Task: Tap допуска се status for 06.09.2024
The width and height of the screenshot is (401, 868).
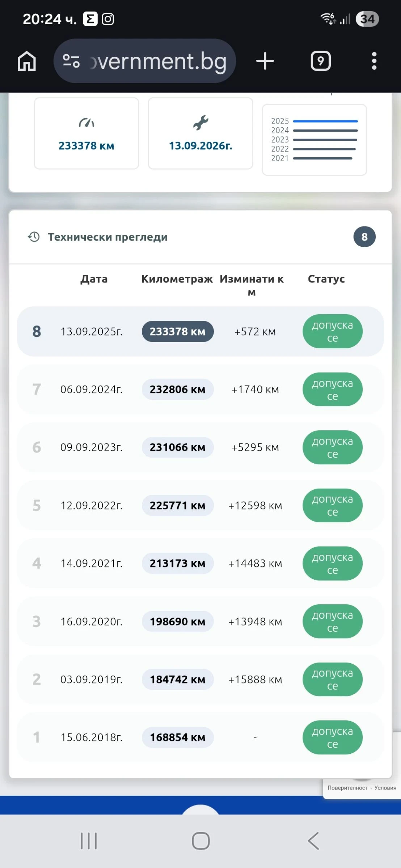Action: tap(332, 390)
